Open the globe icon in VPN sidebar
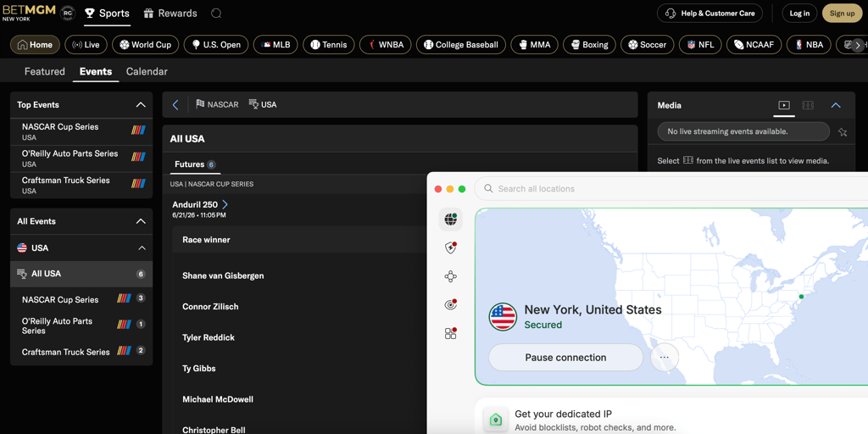 [x=451, y=220]
